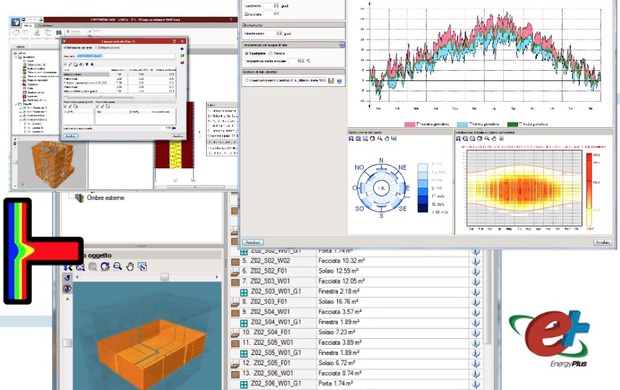This screenshot has width=620, height=390.
Task: Click the help question mark in the top-left title bar
Action: click(x=231, y=19)
